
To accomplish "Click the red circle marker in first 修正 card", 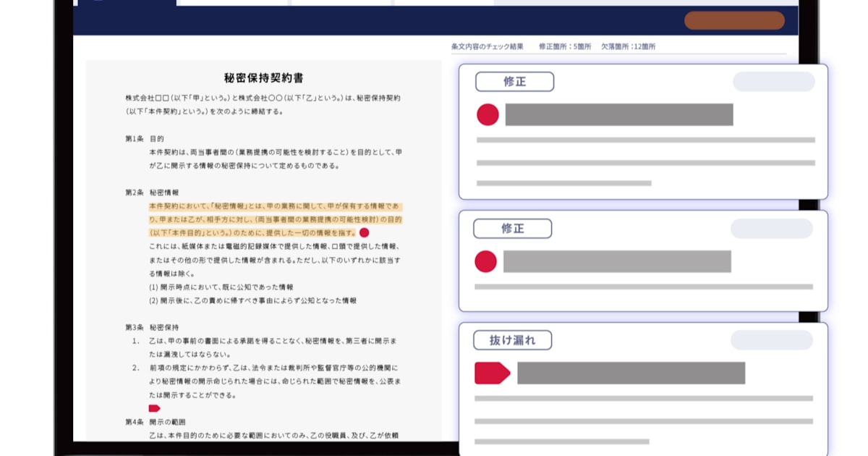I will point(488,114).
